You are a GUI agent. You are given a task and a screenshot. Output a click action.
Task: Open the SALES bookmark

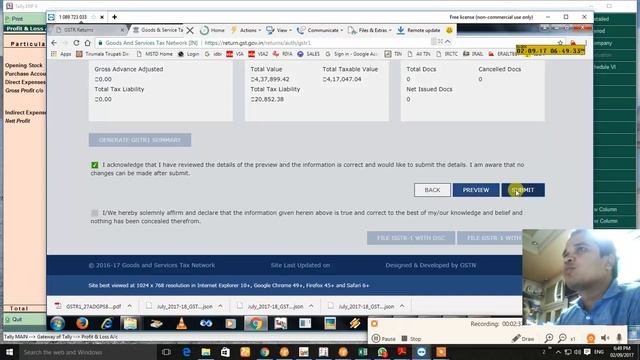tap(309, 54)
